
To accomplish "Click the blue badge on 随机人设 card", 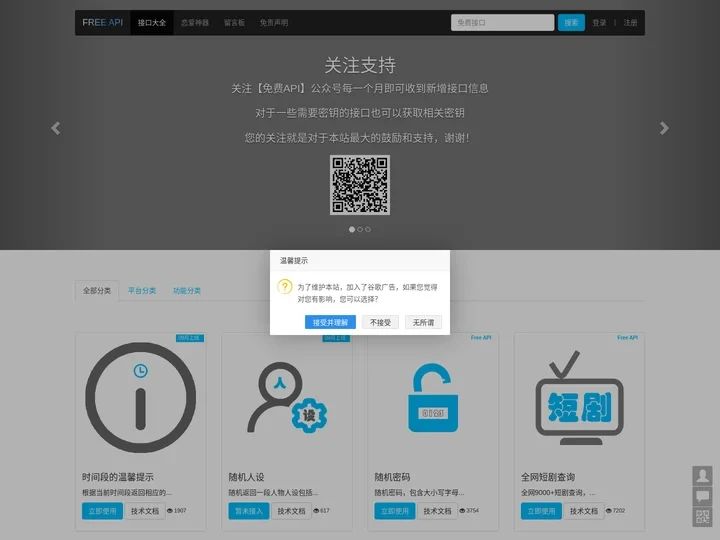I will tap(336, 338).
